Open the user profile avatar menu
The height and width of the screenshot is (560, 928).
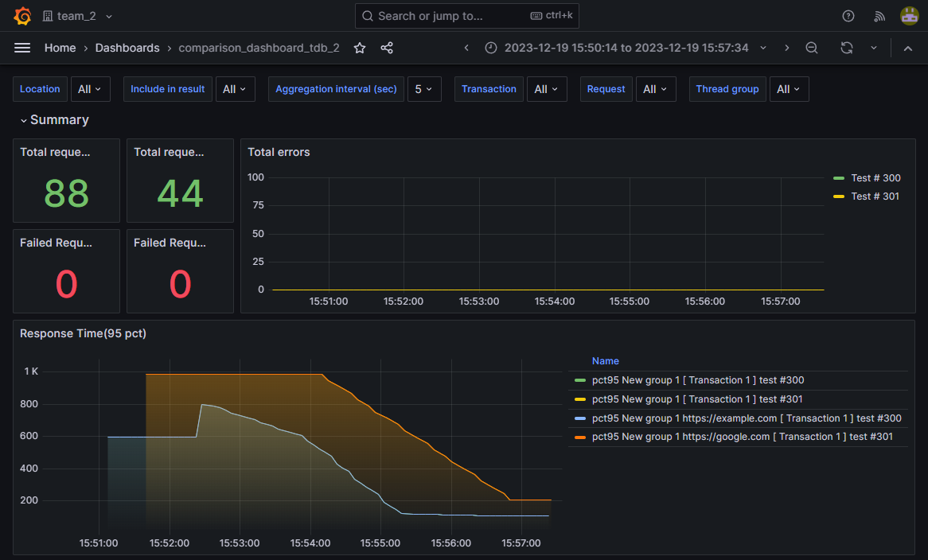pos(909,16)
